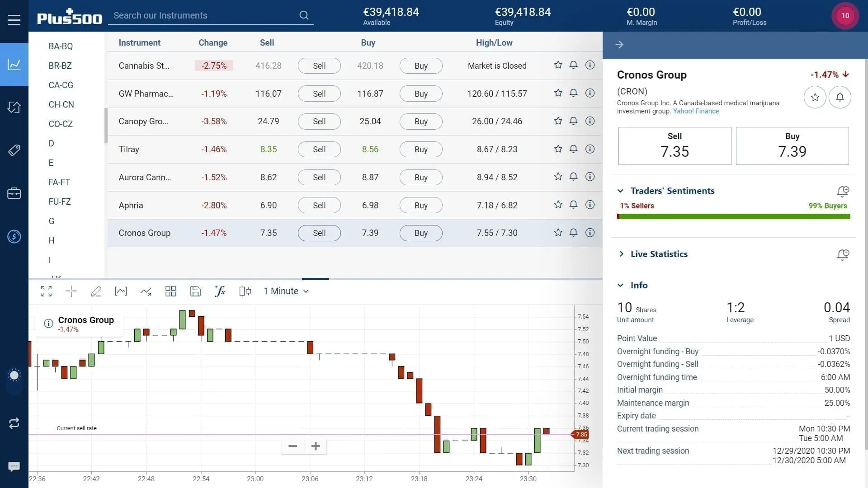Click the sellers/buyers sentiment bar
Viewport: 868px width, 488px height.
coord(733,217)
